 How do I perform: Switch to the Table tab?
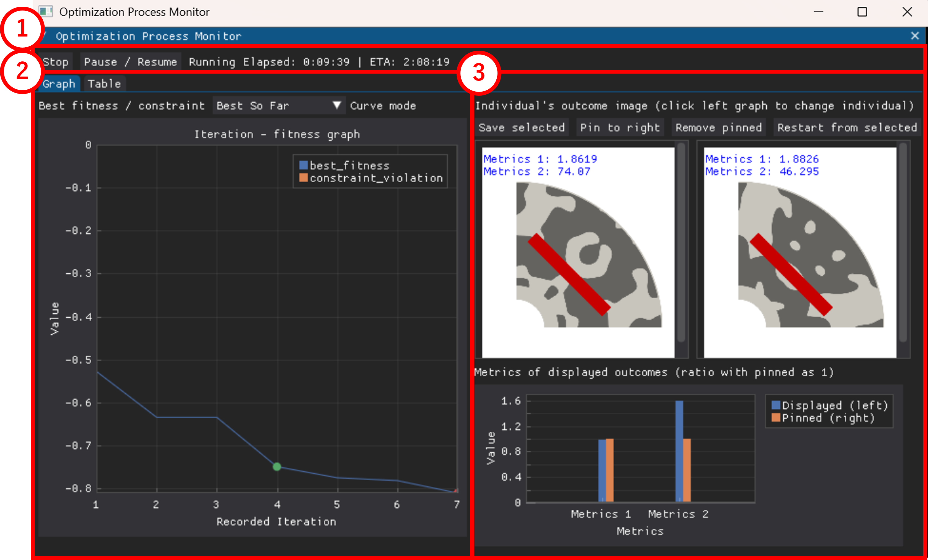[104, 84]
